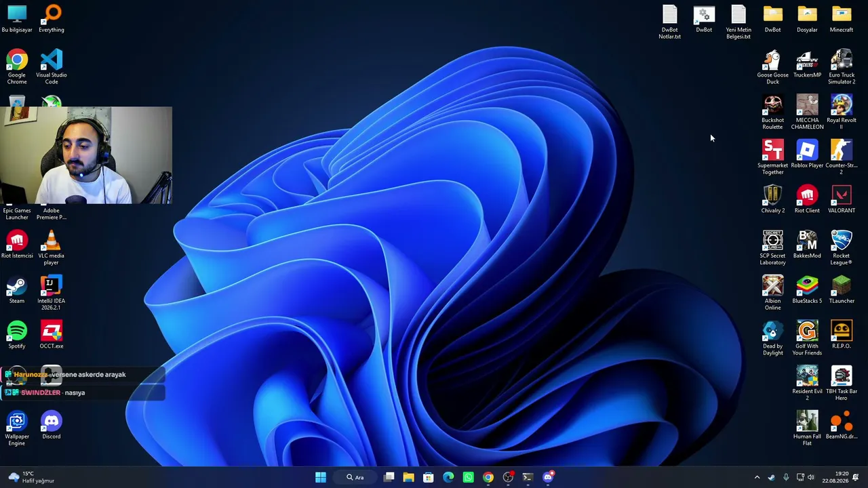The height and width of the screenshot is (488, 868).
Task: Open IntelliJ IDEA desktop shortcut
Action: tap(52, 293)
